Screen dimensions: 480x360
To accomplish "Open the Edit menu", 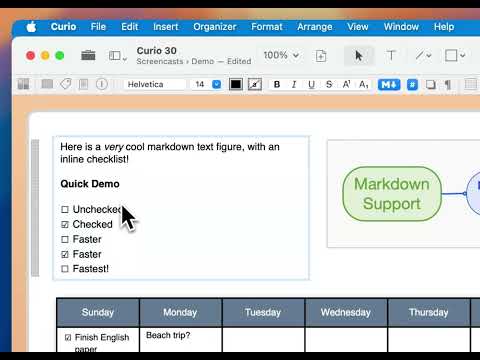I will [x=129, y=27].
